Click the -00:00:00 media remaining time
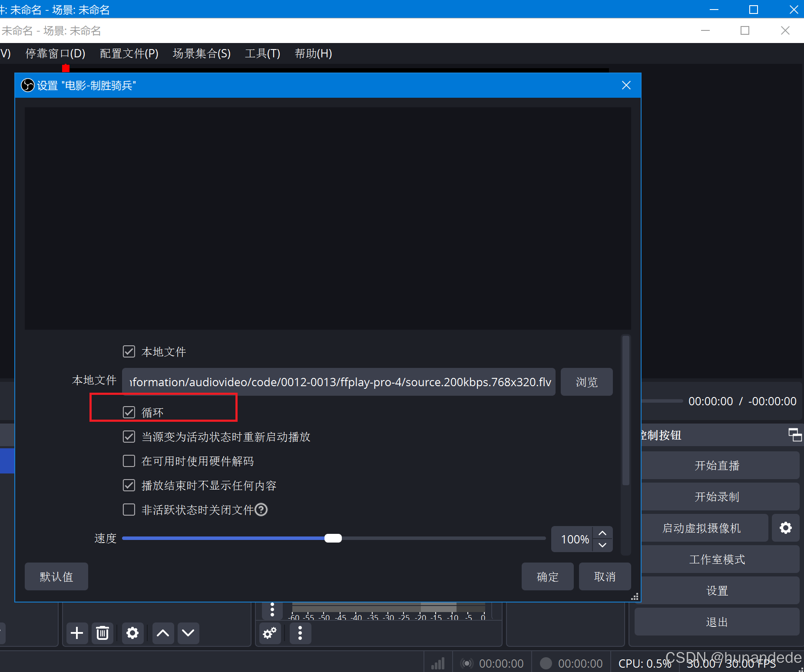804x672 pixels. [772, 401]
